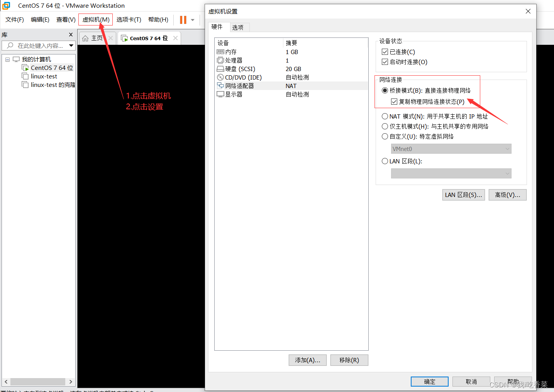Click the Home tab house icon

[x=85, y=38]
